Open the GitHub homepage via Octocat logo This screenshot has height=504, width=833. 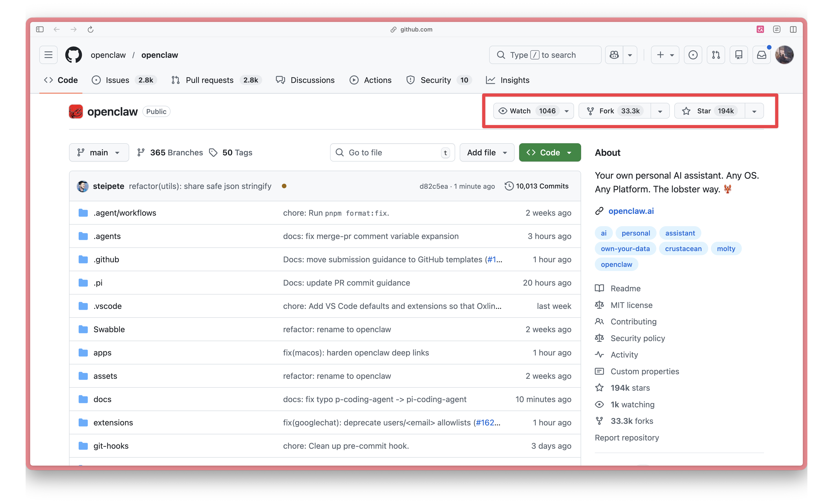73,55
